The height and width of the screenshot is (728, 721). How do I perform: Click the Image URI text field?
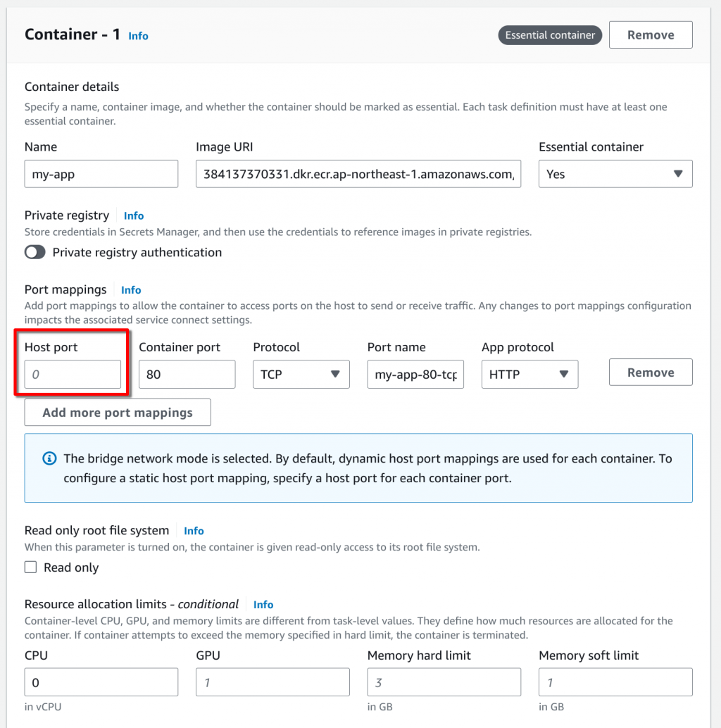point(358,174)
